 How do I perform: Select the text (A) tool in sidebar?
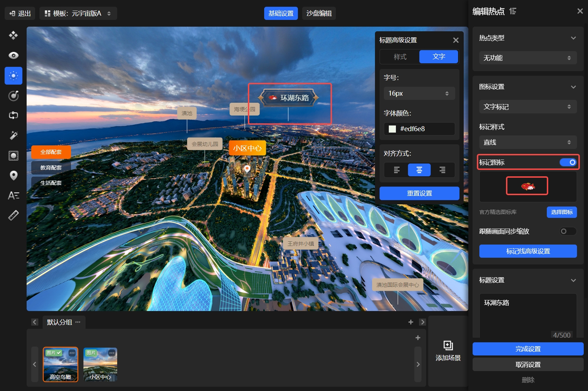point(13,195)
